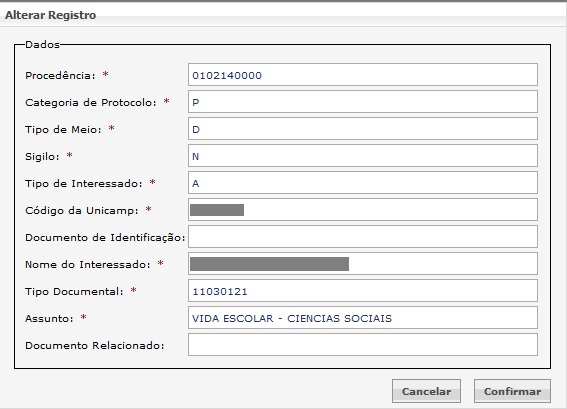Click the Nome do Interessado label
567x409 pixels.
pos(88,265)
